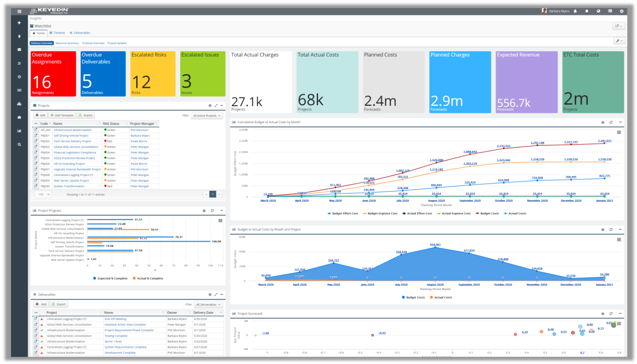Open the Helpdesk Action View Complete link
The height and width of the screenshot is (364, 637).
(125, 324)
